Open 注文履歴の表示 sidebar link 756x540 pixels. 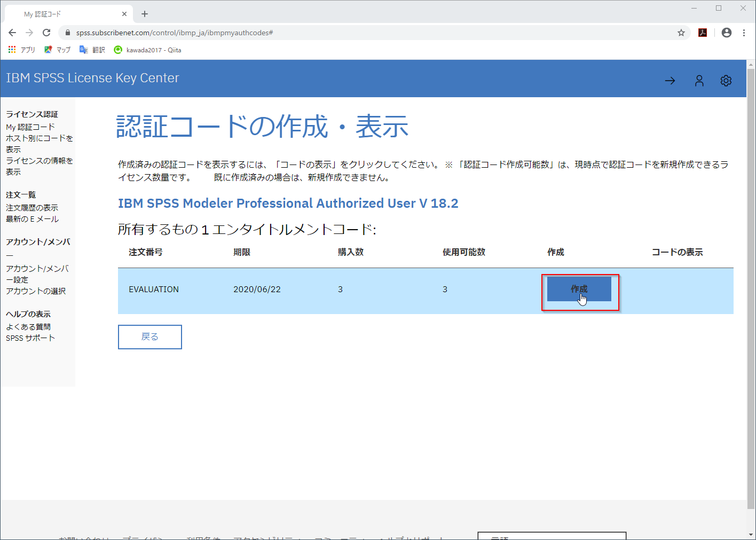pyautogui.click(x=32, y=208)
